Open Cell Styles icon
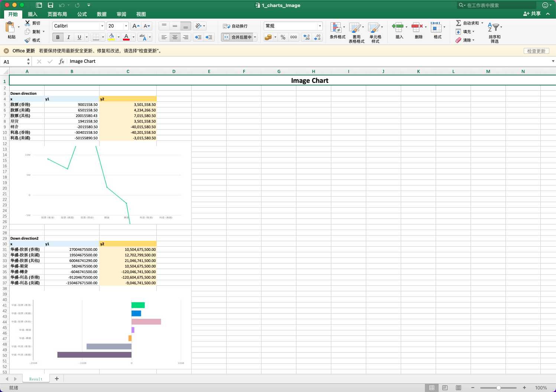 (x=374, y=27)
